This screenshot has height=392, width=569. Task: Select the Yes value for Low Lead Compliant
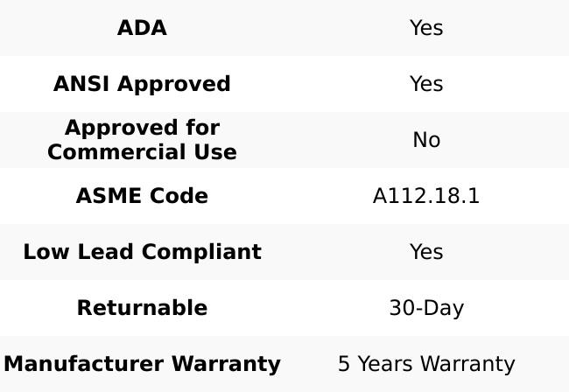pos(426,252)
